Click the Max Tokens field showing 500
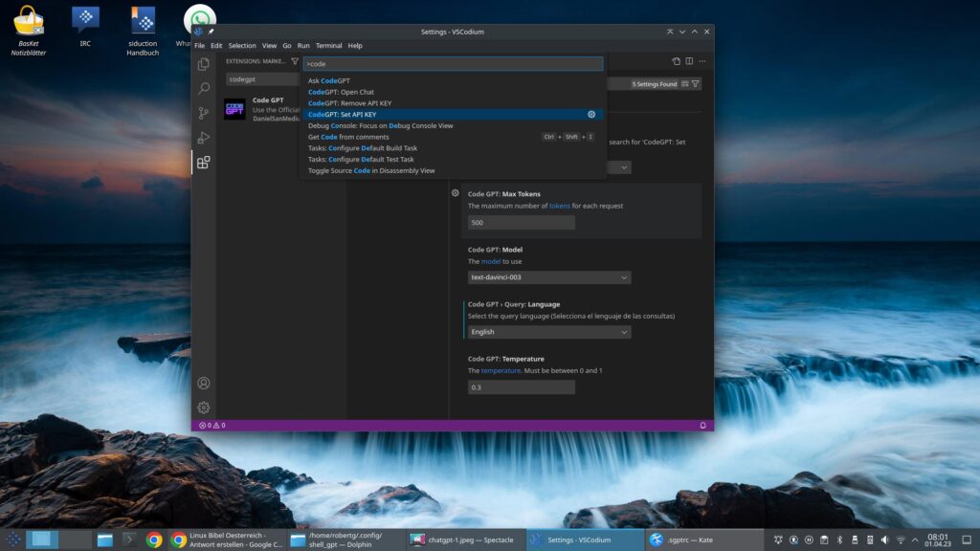 (522, 222)
